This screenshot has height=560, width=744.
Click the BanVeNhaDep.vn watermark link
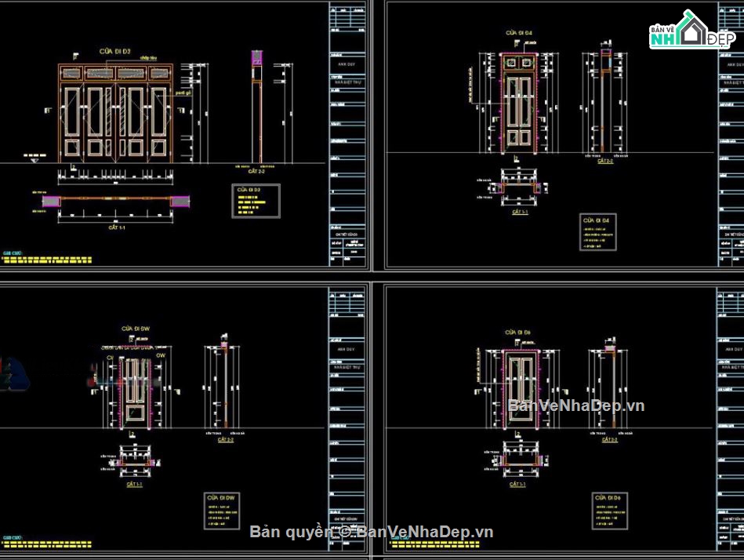click(575, 406)
